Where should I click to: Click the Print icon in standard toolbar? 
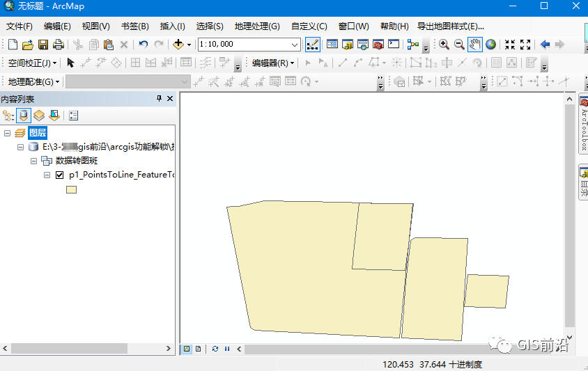coord(59,45)
